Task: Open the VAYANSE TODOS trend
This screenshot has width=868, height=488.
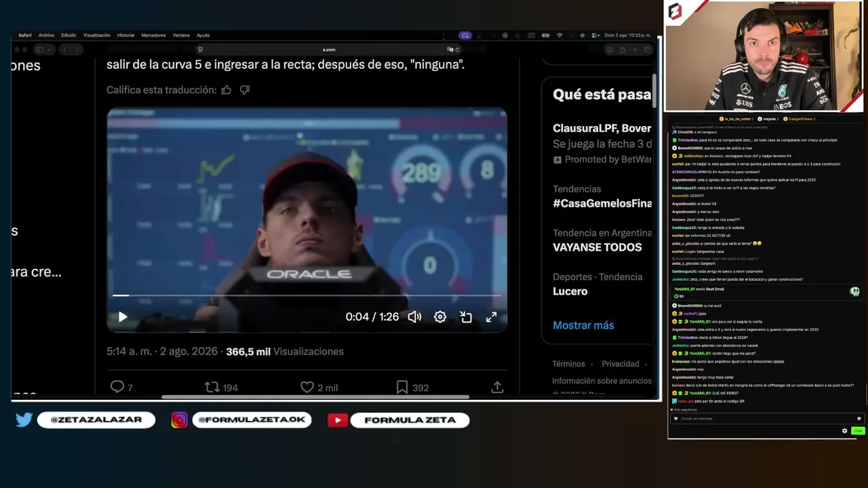Action: coord(597,247)
